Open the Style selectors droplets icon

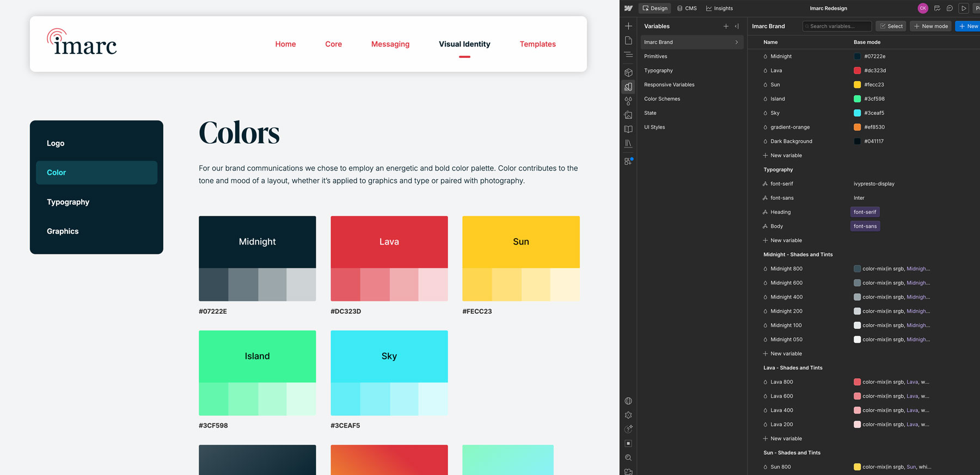point(628,101)
